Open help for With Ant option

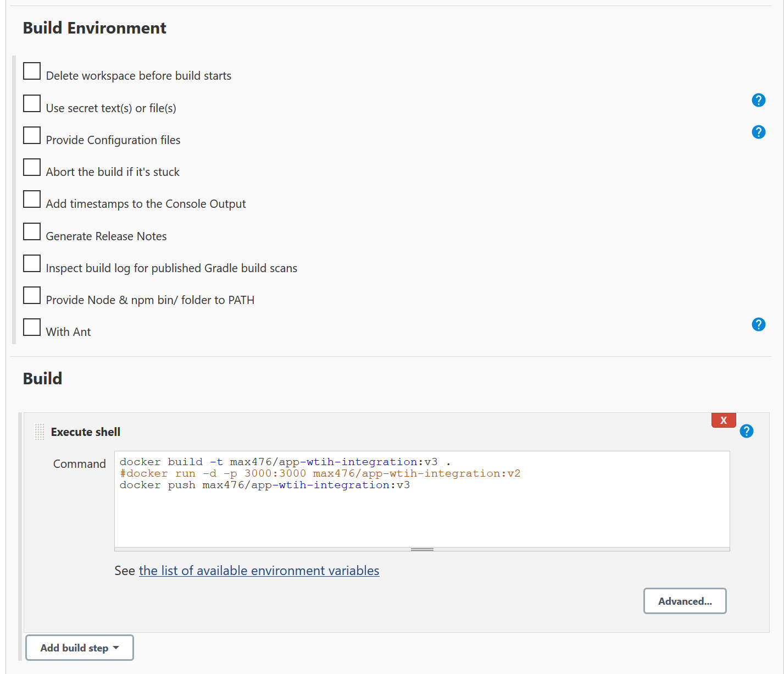[758, 324]
